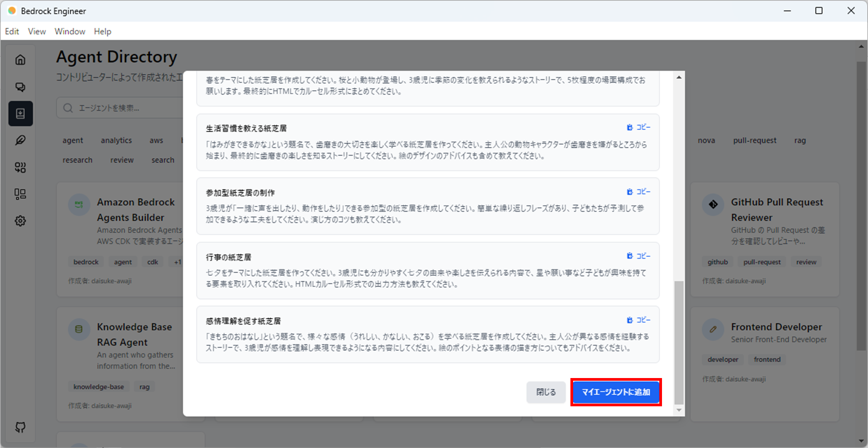The height and width of the screenshot is (448, 868).
Task: Select the 参加型紙芝居の制作 heading
Action: [240, 193]
